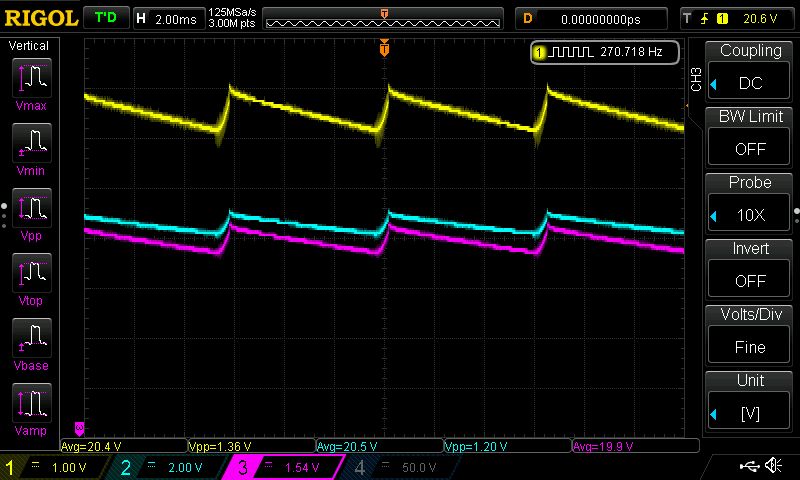Screen dimensions: 800x480
Task: Click the speaker sound icon
Action: tap(773, 466)
